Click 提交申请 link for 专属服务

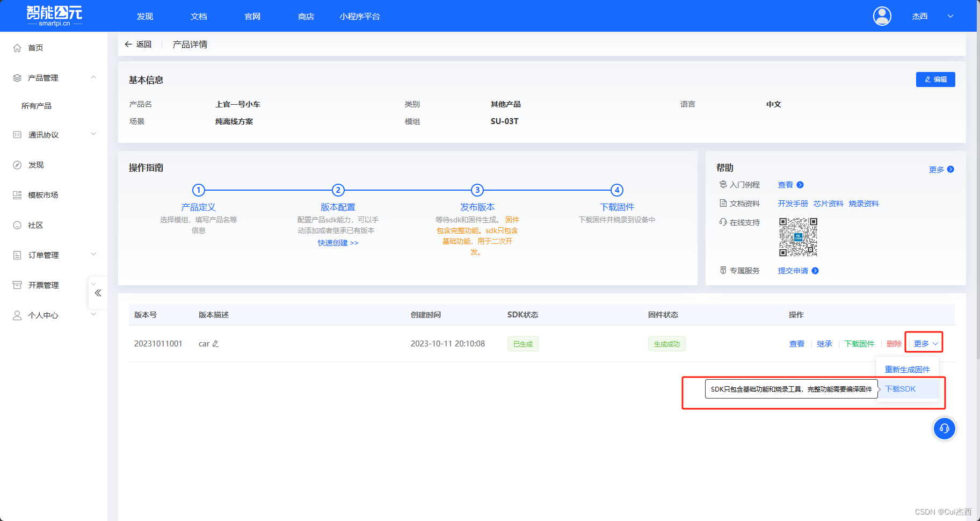pos(793,271)
